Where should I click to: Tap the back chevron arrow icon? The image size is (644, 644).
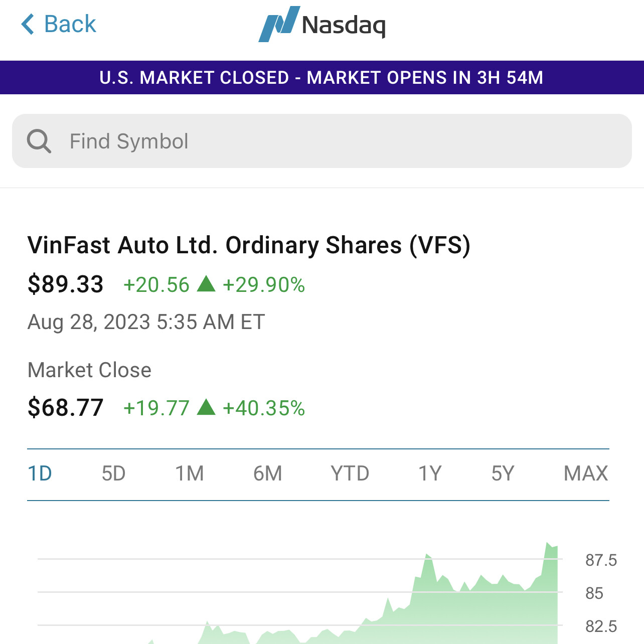(x=28, y=24)
